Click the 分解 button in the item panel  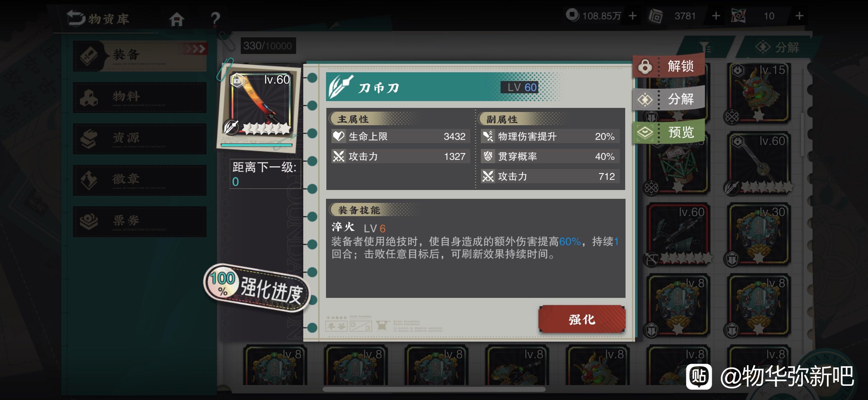click(x=668, y=99)
